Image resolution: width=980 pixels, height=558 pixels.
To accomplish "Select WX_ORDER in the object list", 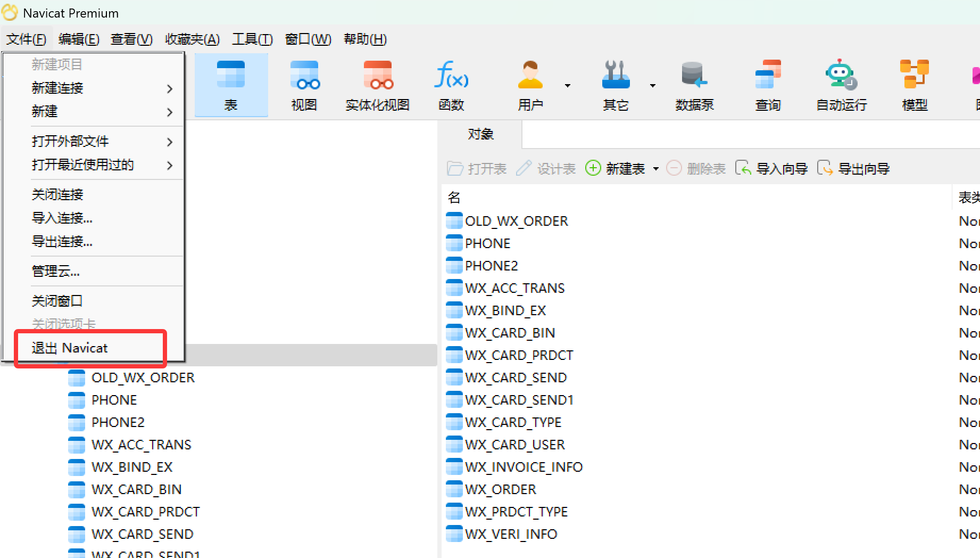I will (x=492, y=489).
